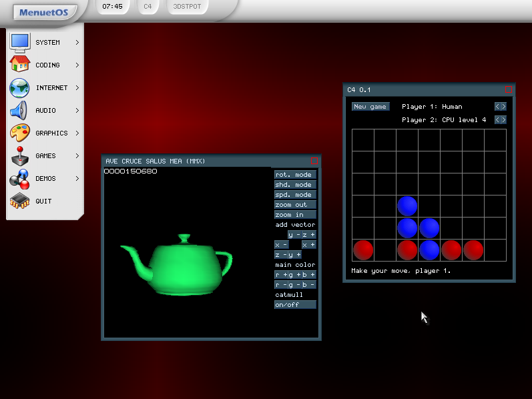Click empty top cell of rightmost C4 column
Image resolution: width=532 pixels, height=399 pixels.
tap(495, 140)
